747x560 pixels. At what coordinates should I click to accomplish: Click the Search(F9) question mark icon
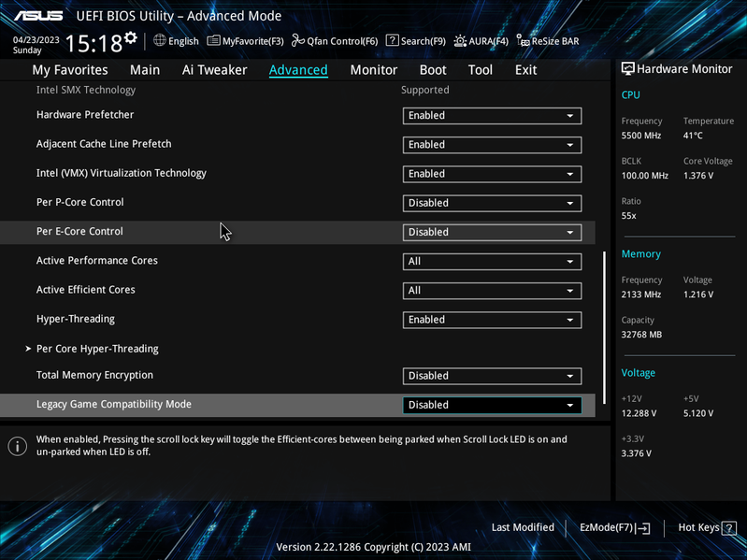[x=392, y=40]
